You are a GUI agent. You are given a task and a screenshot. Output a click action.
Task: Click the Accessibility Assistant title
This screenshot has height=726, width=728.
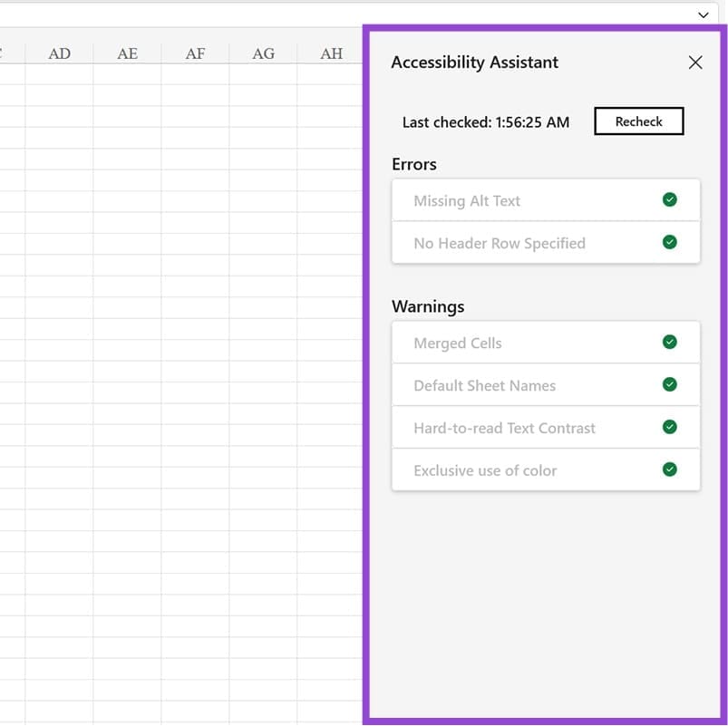coord(474,63)
